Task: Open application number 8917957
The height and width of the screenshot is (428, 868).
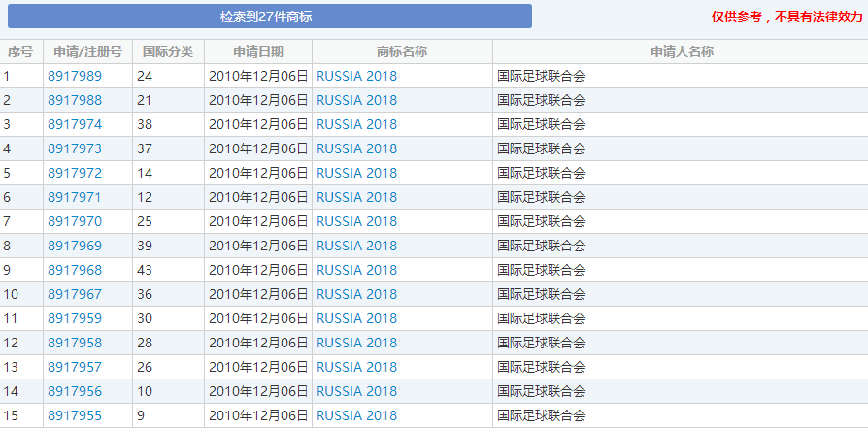Action: [x=75, y=367]
